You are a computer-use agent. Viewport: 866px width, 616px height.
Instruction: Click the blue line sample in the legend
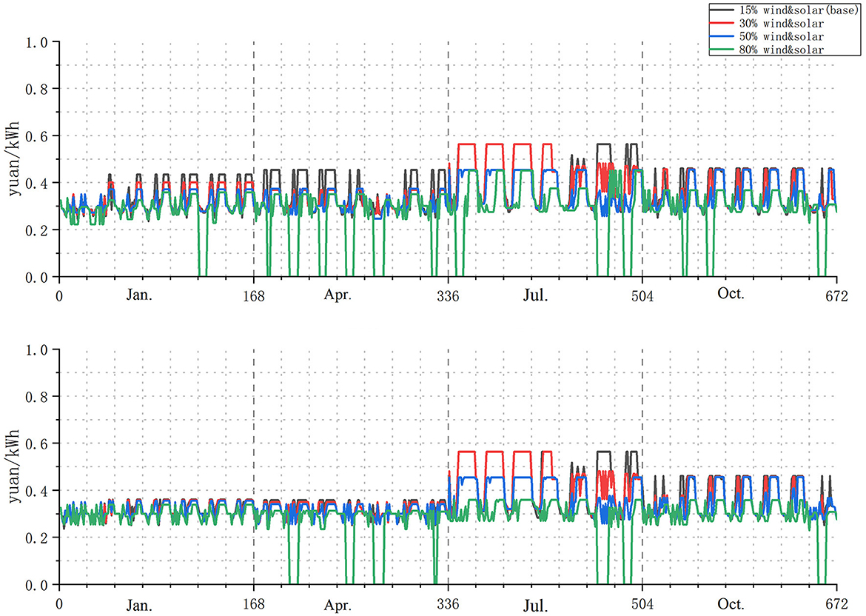(723, 37)
